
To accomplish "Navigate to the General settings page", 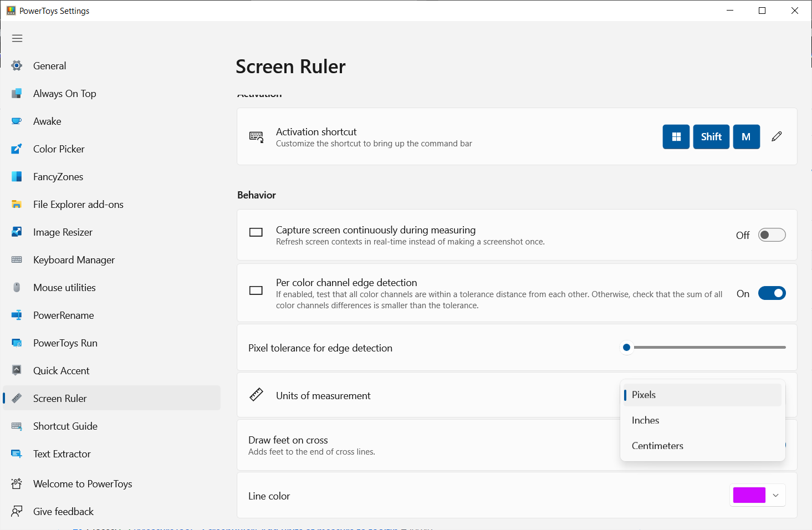I will (x=50, y=65).
